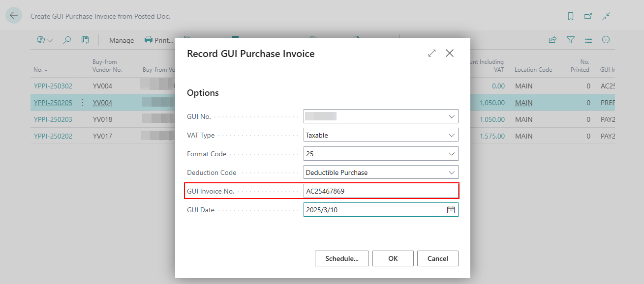
Task: Click the toolbar icon left of Manage
Action: pyautogui.click(x=85, y=40)
